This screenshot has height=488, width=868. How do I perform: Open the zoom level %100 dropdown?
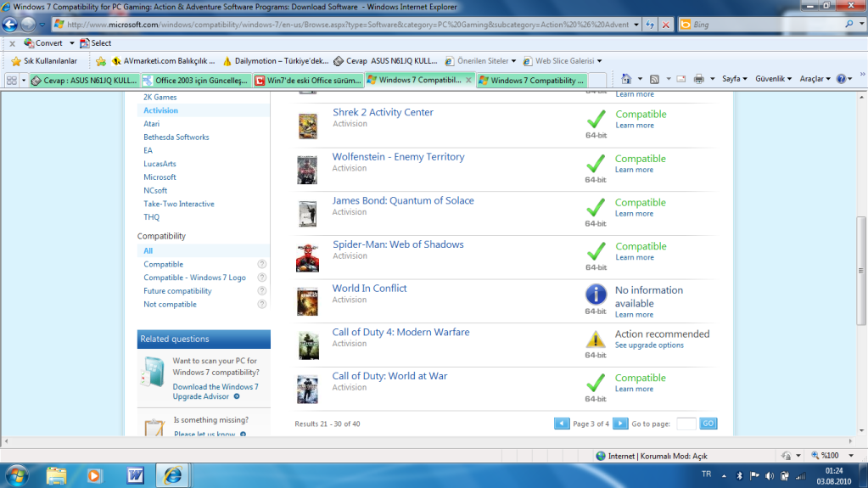851,456
